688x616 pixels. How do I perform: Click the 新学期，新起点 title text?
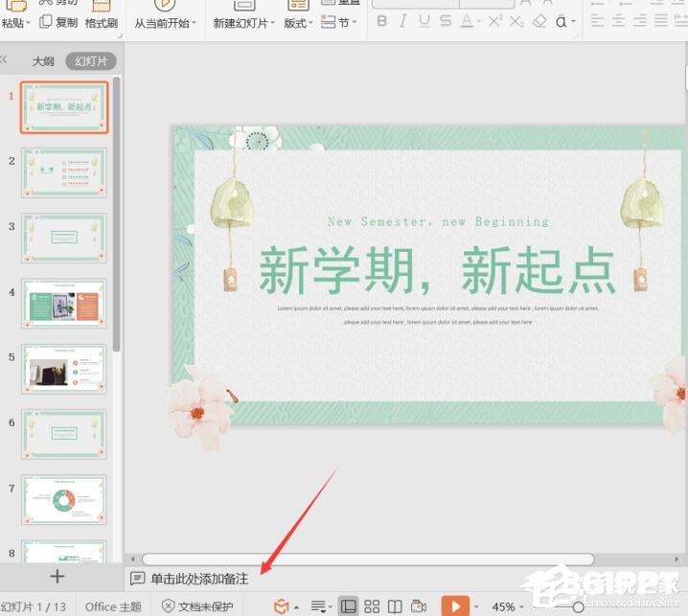438,270
